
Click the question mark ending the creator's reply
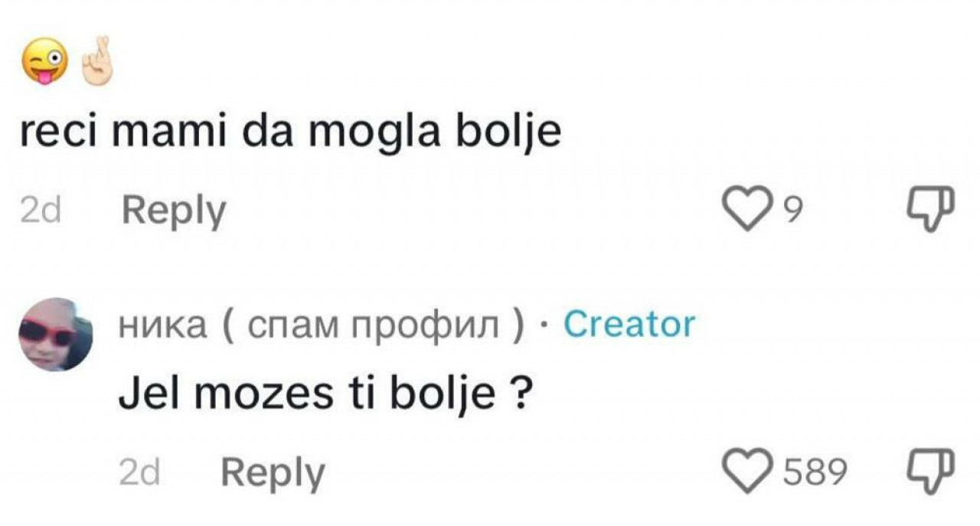click(521, 395)
